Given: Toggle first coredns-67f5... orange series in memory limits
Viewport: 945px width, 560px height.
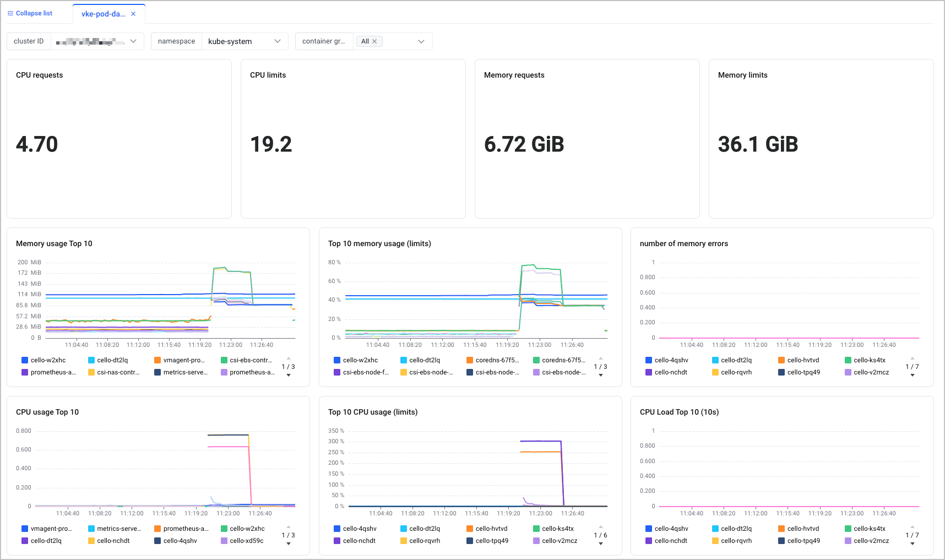Looking at the screenshot, I should pyautogui.click(x=492, y=360).
